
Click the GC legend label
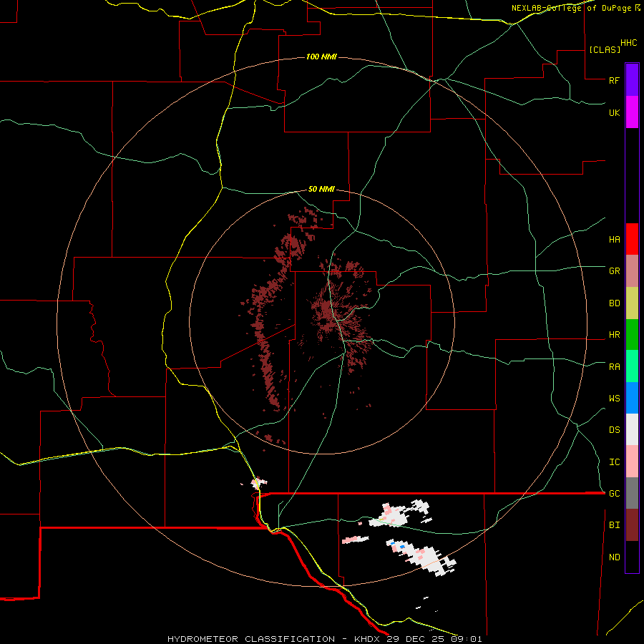614,494
